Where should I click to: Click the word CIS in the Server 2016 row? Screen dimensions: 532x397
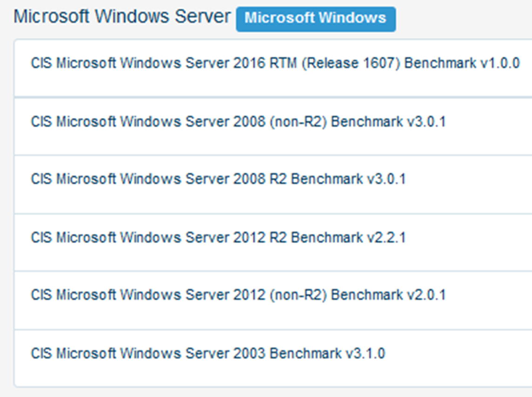[x=41, y=63]
